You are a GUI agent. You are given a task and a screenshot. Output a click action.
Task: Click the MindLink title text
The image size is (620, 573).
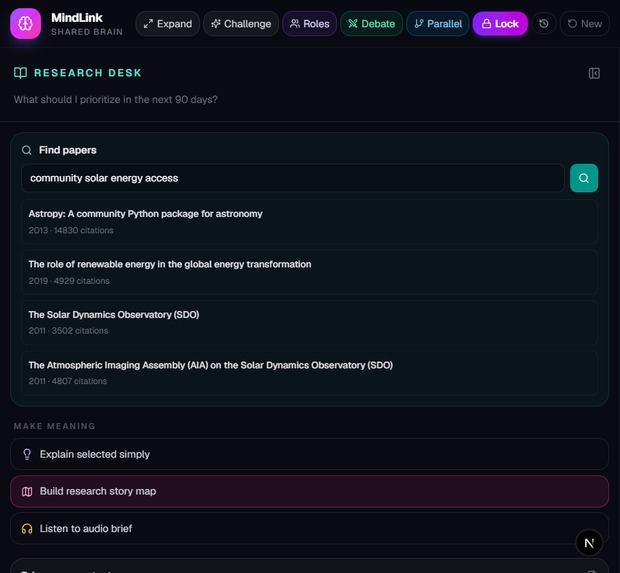click(77, 18)
